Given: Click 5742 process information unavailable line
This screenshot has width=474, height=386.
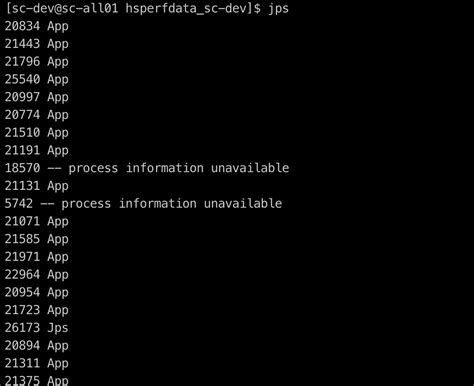Looking at the screenshot, I should point(143,203).
